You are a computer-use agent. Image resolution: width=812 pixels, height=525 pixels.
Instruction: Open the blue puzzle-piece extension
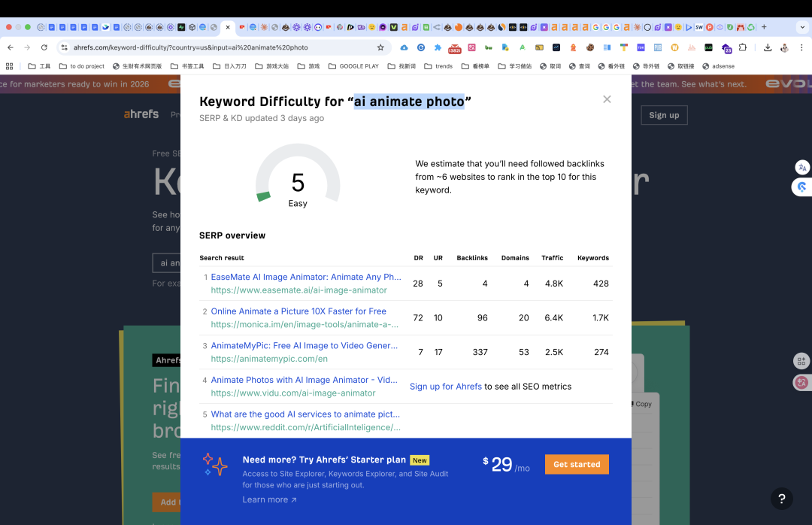click(x=438, y=47)
